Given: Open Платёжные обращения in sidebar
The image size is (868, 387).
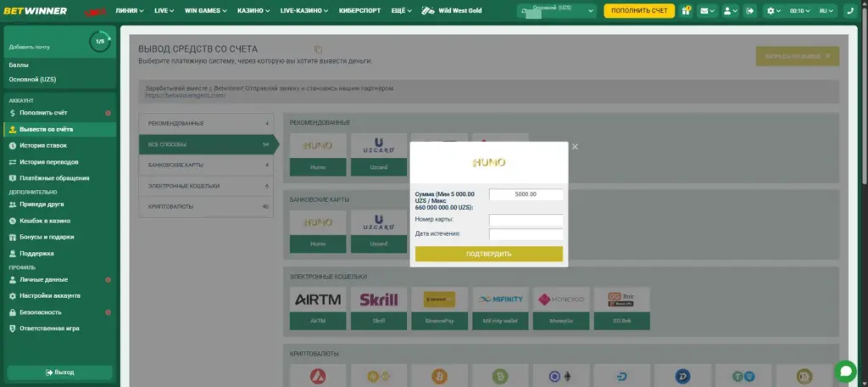Looking at the screenshot, I should (x=60, y=178).
